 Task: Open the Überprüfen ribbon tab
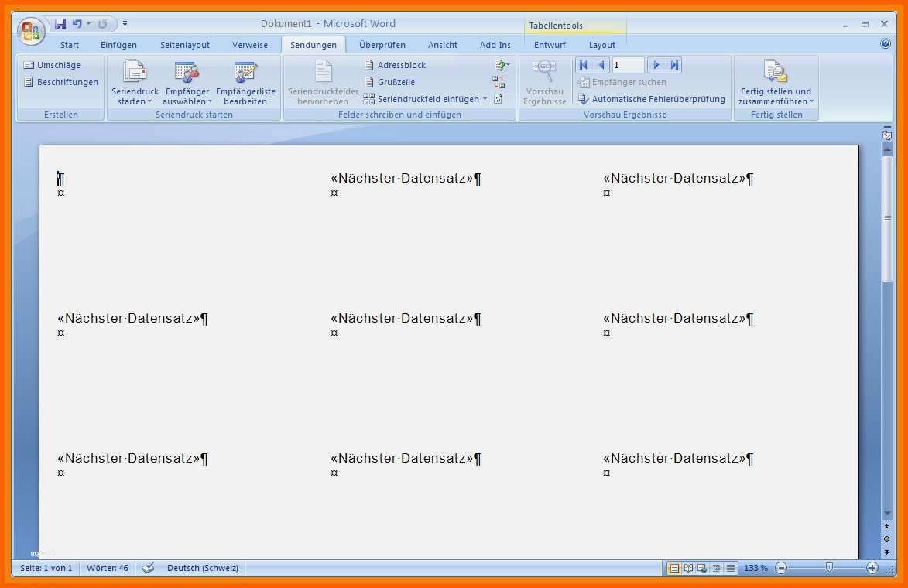point(382,45)
